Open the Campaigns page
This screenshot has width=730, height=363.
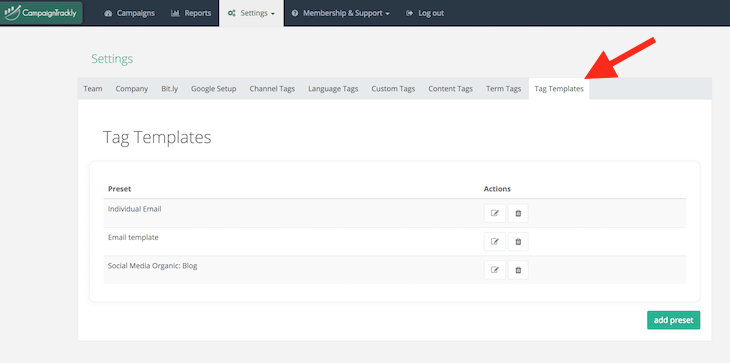pyautogui.click(x=129, y=13)
